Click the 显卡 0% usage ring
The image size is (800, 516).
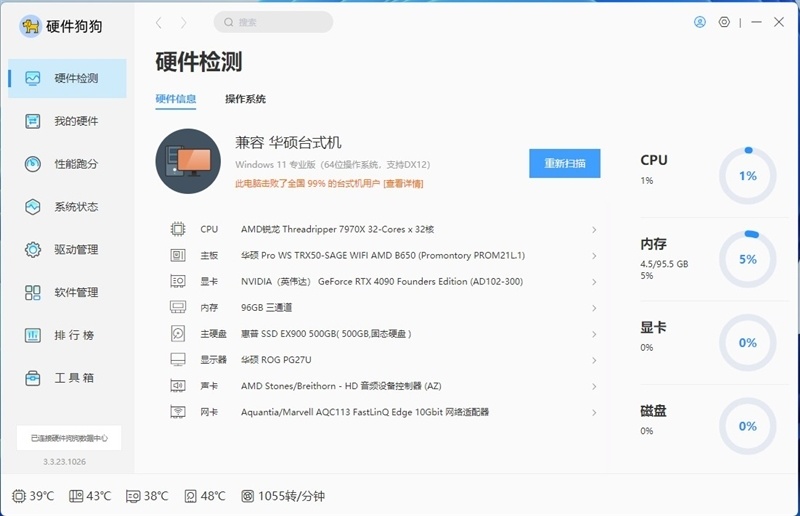click(748, 342)
